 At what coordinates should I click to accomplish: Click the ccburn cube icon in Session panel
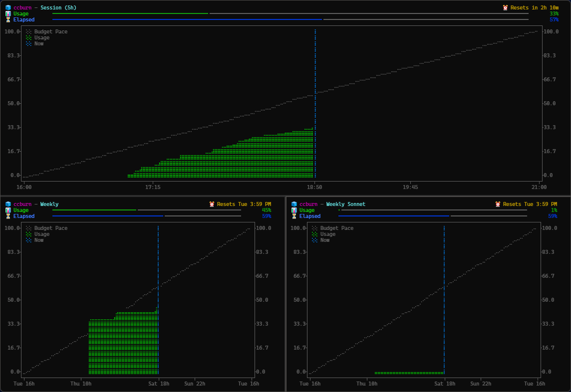7,7
